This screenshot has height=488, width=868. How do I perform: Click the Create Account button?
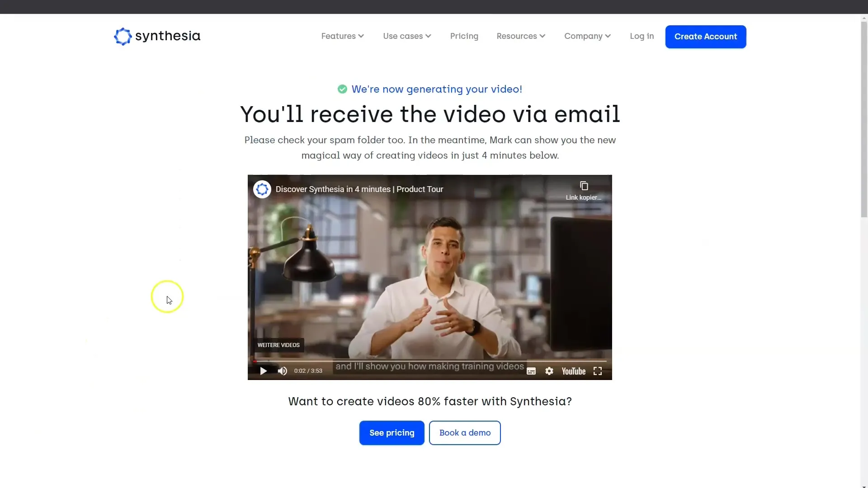[x=705, y=36]
